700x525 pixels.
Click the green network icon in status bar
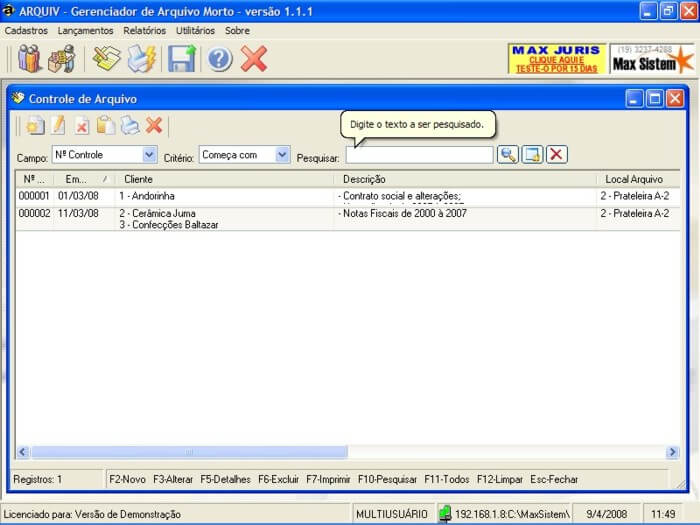[x=445, y=514]
